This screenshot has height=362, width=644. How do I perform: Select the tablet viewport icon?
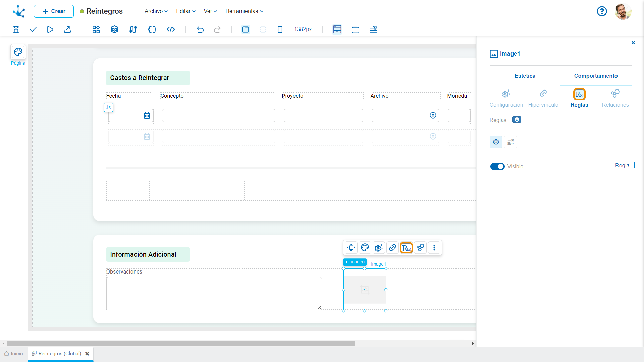coord(263,29)
